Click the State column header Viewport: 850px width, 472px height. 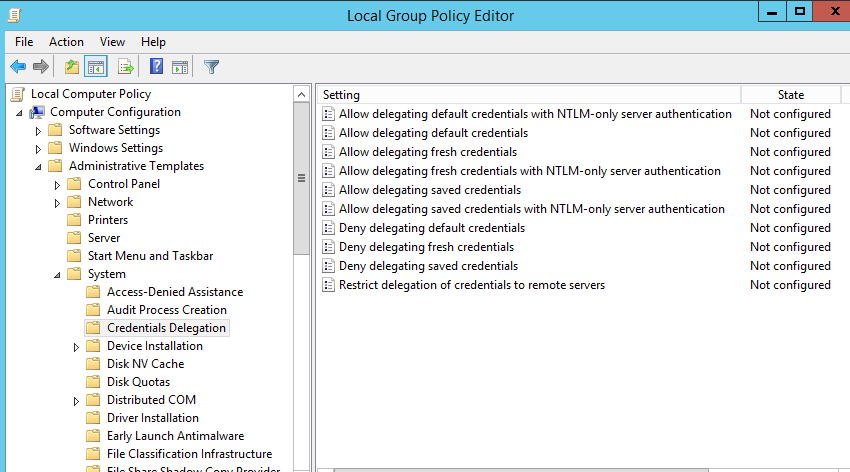click(790, 95)
